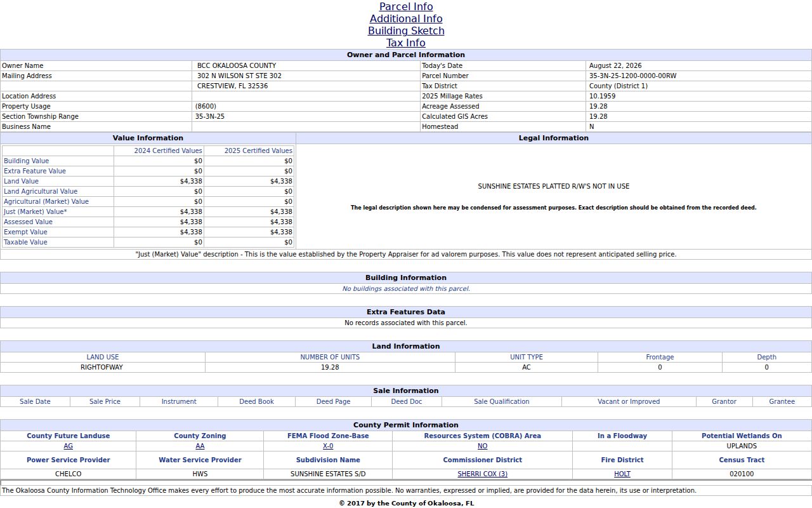Click the Vacant or Improved column header

[629, 402]
